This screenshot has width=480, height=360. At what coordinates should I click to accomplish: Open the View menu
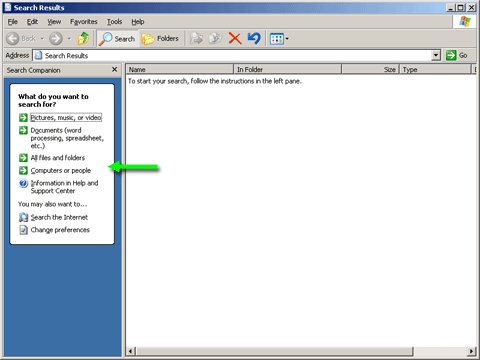(54, 22)
